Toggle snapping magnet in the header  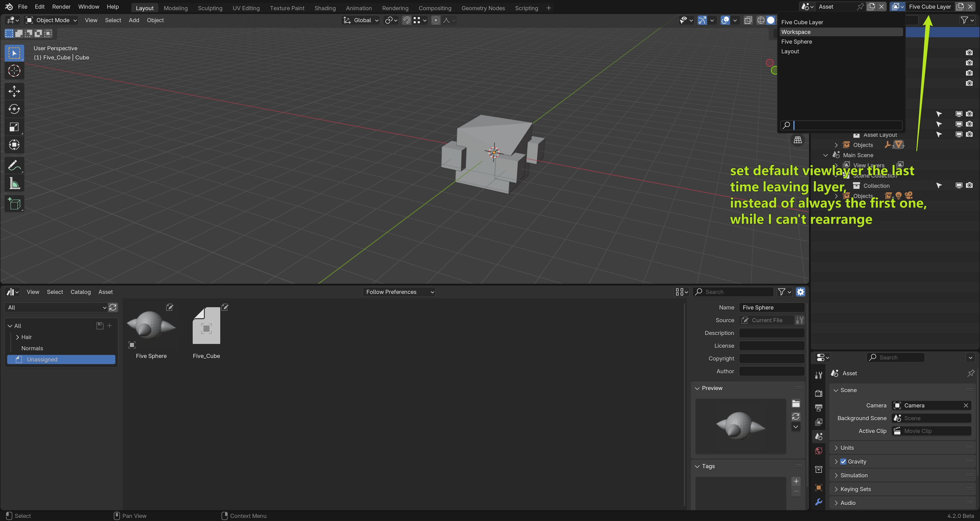pyautogui.click(x=407, y=20)
